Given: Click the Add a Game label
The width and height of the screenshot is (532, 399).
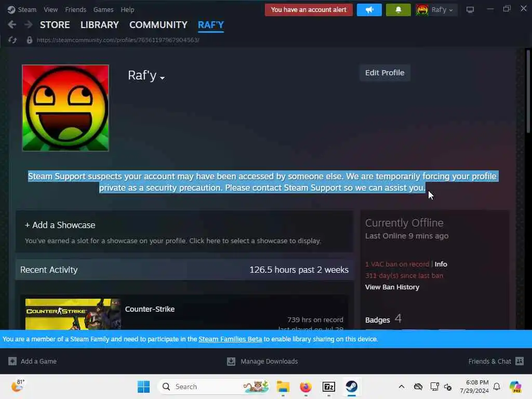Looking at the screenshot, I should pyautogui.click(x=38, y=362).
